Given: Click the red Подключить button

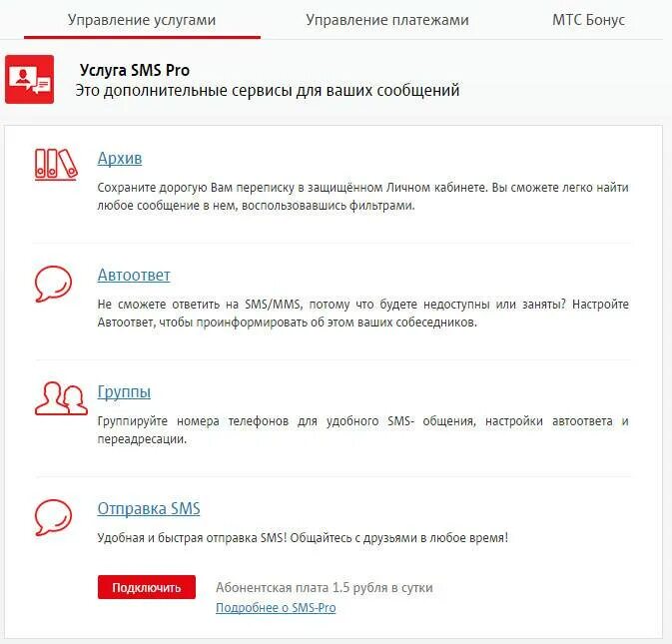Looking at the screenshot, I should coord(147,587).
